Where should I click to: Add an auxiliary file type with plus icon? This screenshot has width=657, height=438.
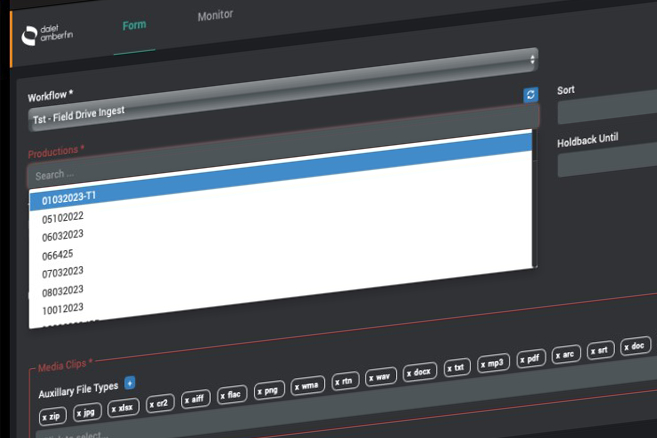pyautogui.click(x=130, y=383)
